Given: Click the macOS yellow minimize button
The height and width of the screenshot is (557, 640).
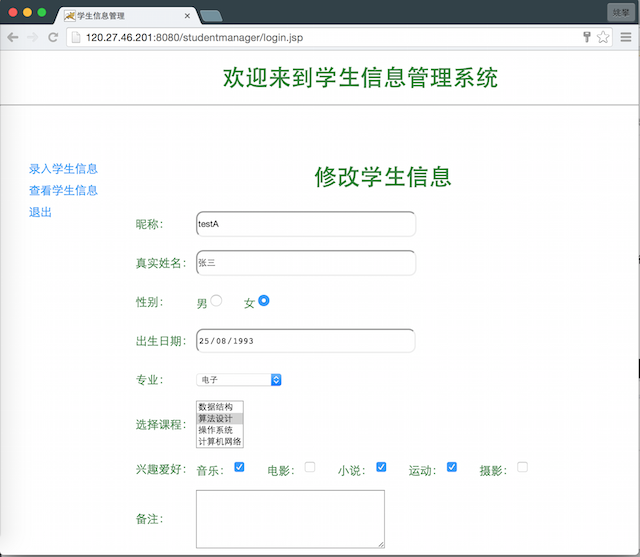Looking at the screenshot, I should 27,12.
